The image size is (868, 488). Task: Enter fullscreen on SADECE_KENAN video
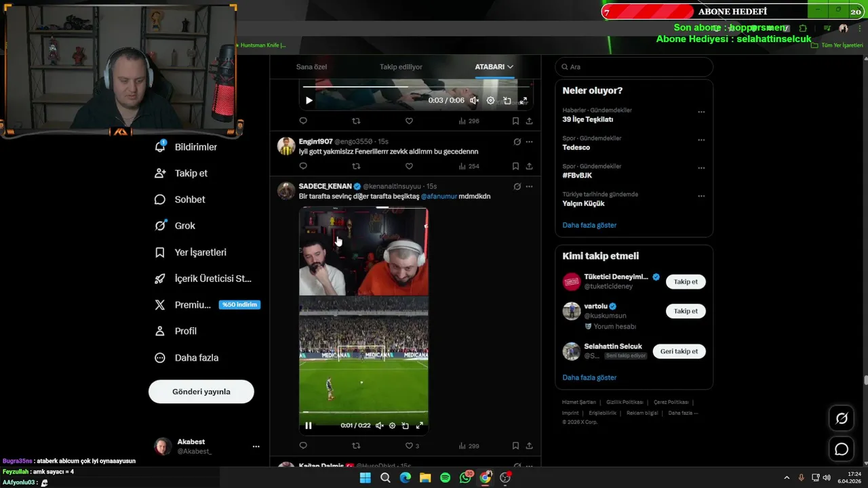pos(419,426)
